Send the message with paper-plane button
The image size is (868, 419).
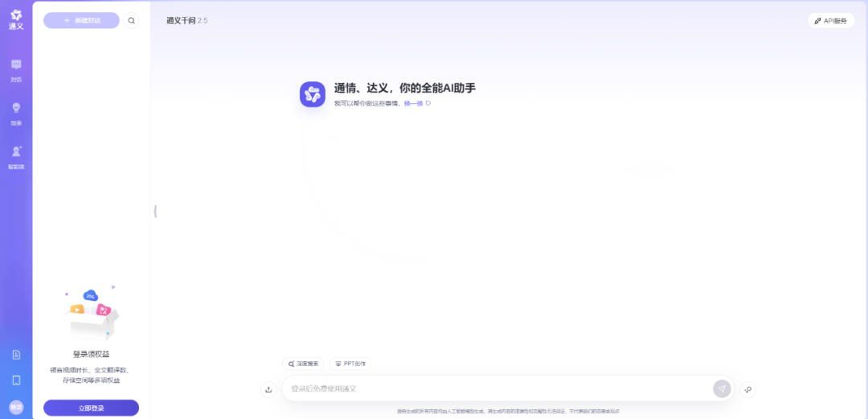click(722, 389)
